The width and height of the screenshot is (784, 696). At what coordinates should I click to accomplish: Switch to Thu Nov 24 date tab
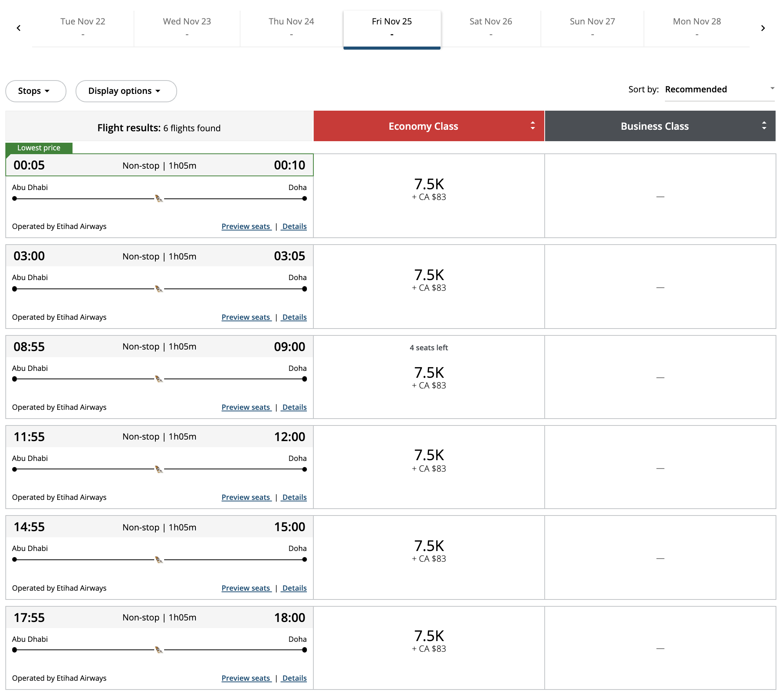(x=291, y=27)
